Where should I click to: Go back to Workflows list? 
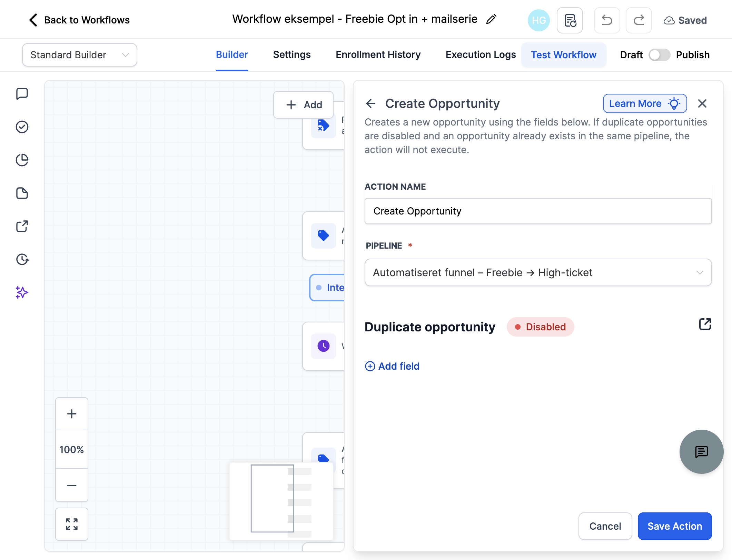79,20
